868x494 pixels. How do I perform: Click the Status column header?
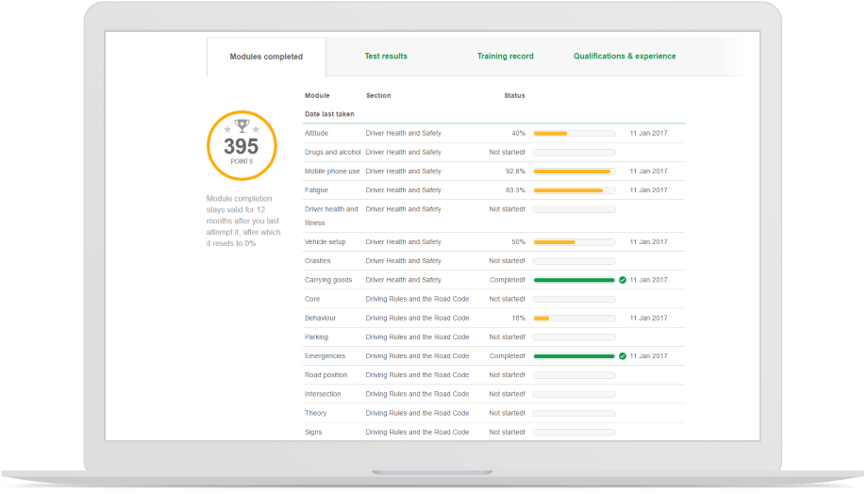(x=514, y=96)
